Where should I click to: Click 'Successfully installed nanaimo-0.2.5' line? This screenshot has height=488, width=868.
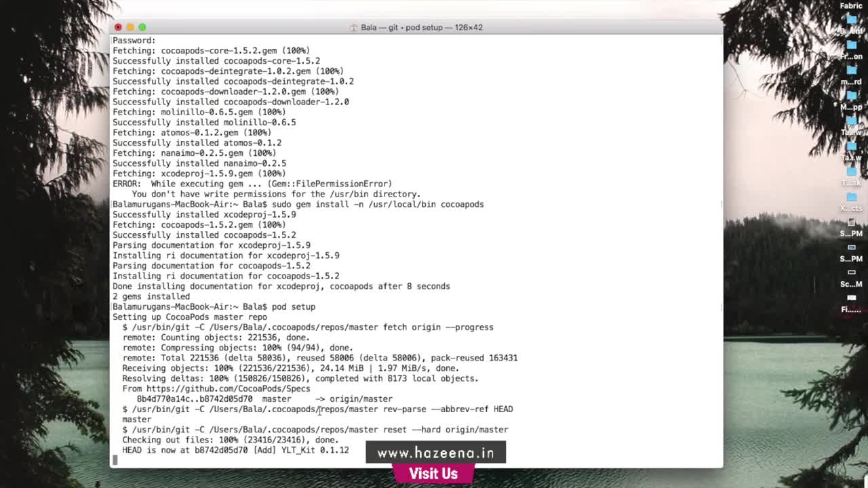tap(199, 163)
